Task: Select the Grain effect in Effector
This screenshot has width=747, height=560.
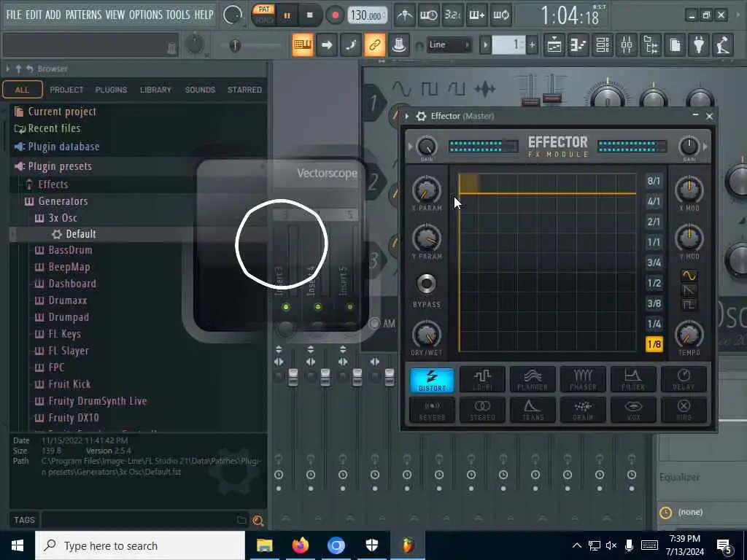Action: (583, 410)
